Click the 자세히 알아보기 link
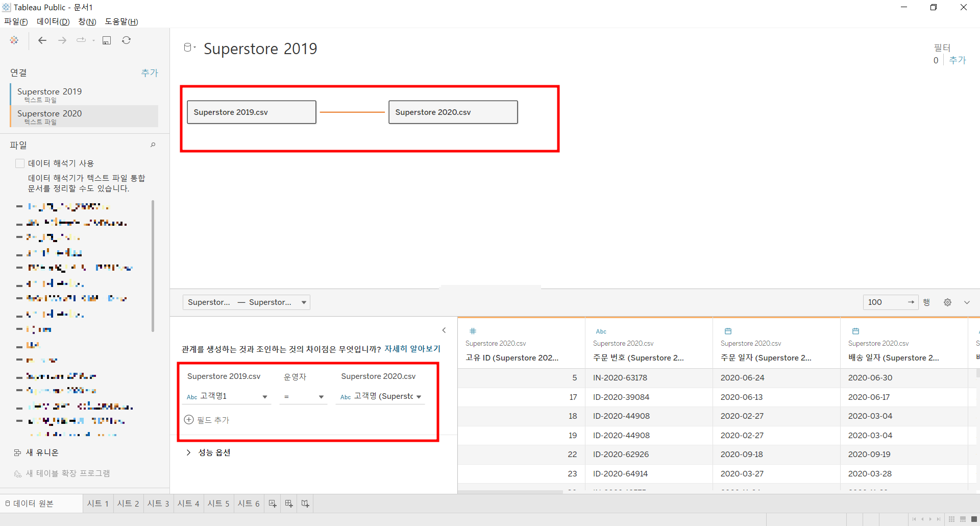This screenshot has width=980, height=526. [412, 349]
